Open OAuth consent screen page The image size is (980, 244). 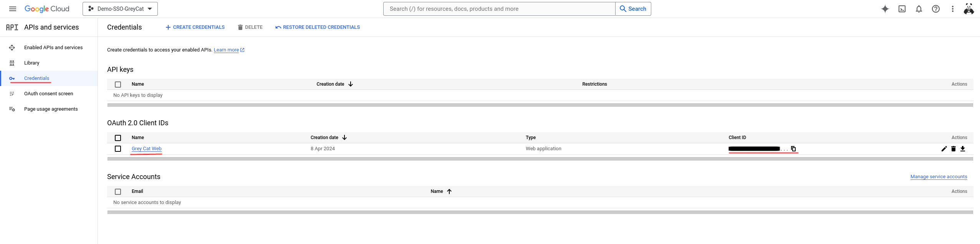click(x=49, y=94)
